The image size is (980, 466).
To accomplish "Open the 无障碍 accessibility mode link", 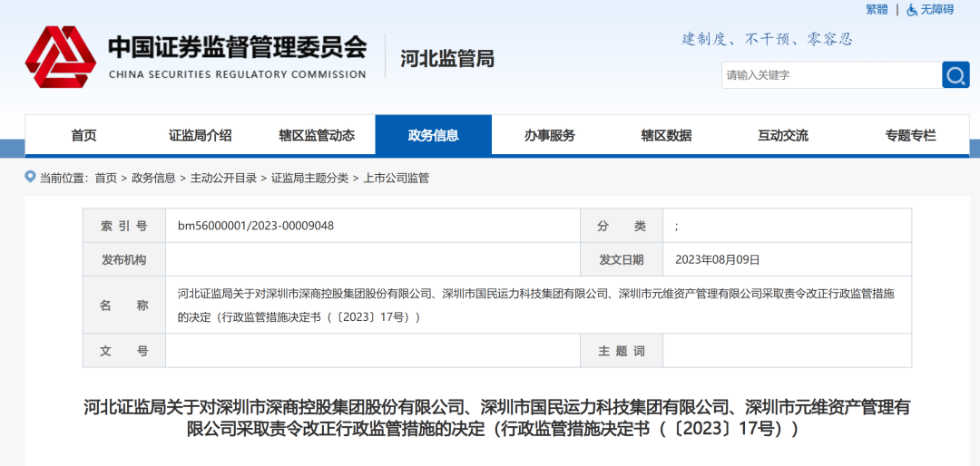I will pyautogui.click(x=936, y=9).
